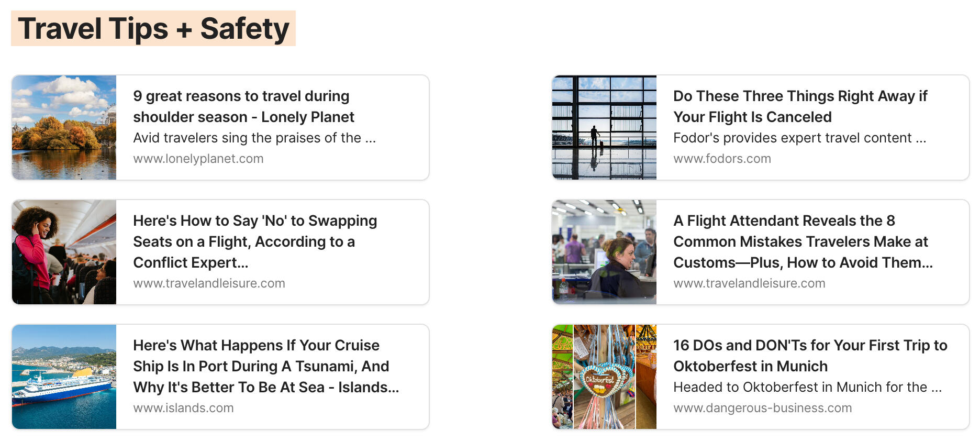This screenshot has width=980, height=441.
Task: Open the customs officer thumbnail image
Action: (604, 252)
